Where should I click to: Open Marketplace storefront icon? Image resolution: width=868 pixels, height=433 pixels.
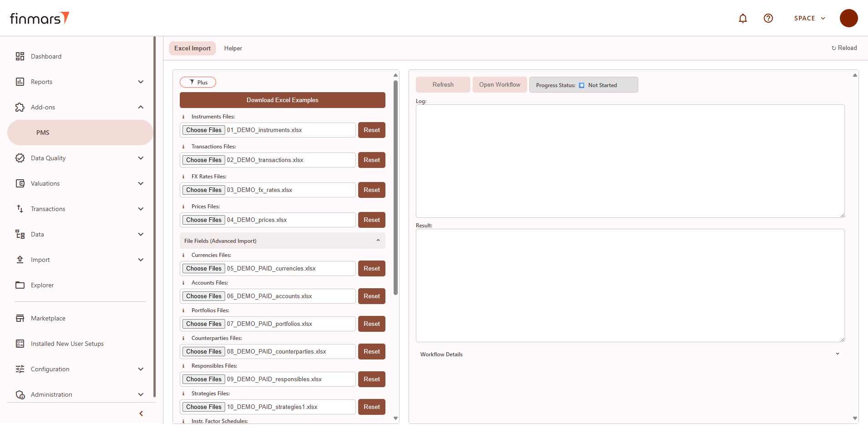tap(20, 318)
